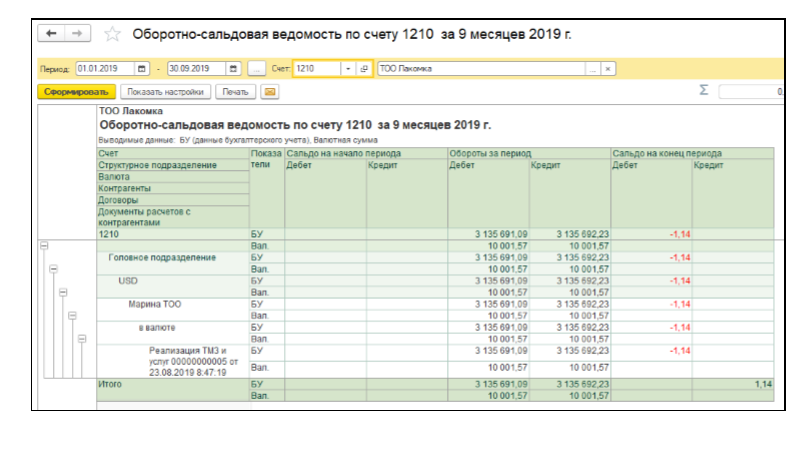Click Обороты за период header

pyautogui.click(x=529, y=153)
